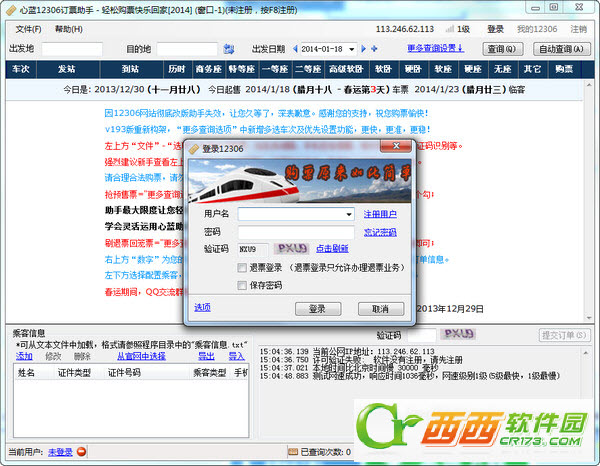The image size is (600, 466).
Task: Click the 已查询次数 status bar icon
Action: pos(293,452)
